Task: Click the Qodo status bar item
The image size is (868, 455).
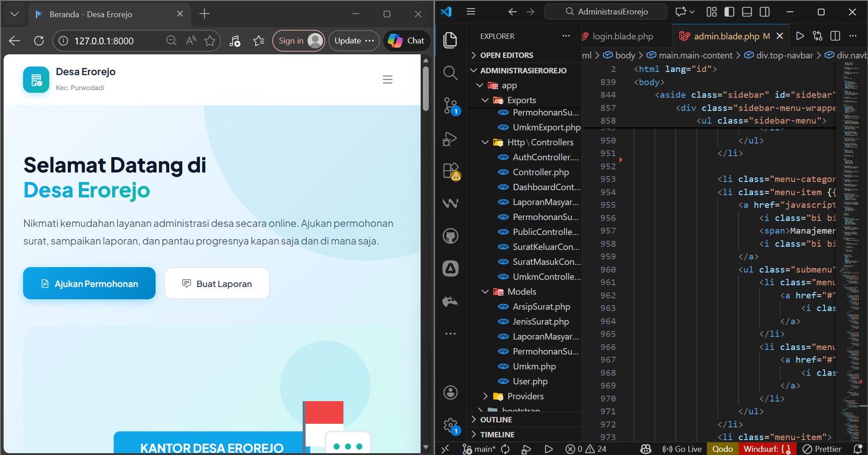Action: point(722,449)
